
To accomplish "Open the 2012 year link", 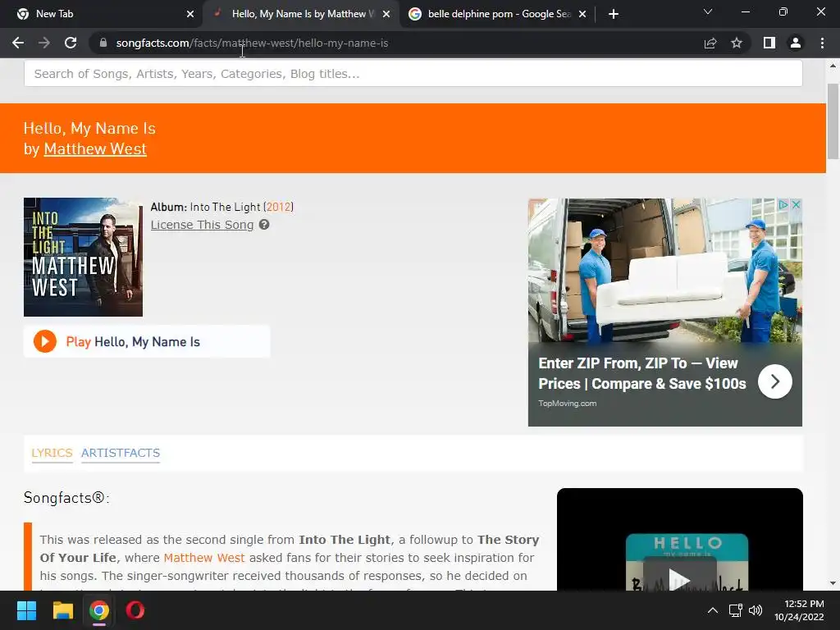I will tap(279, 207).
